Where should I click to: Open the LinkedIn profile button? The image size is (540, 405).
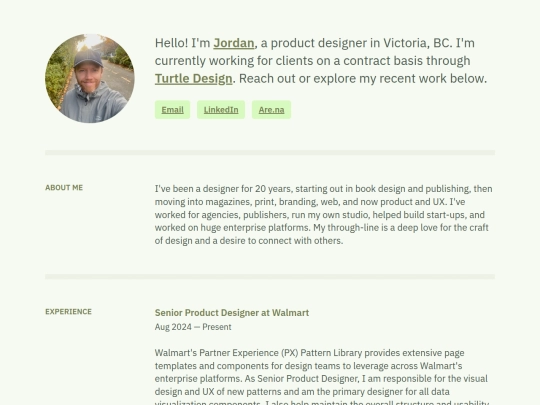[x=221, y=110]
